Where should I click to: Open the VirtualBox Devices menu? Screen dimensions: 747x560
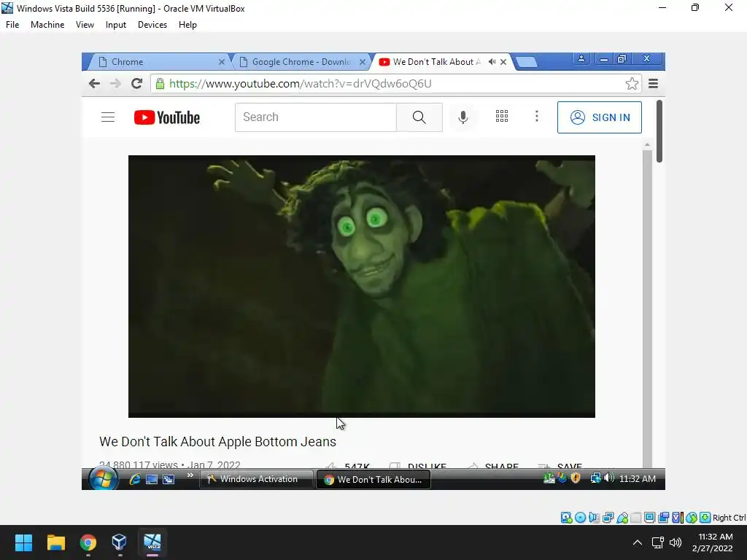click(x=152, y=25)
